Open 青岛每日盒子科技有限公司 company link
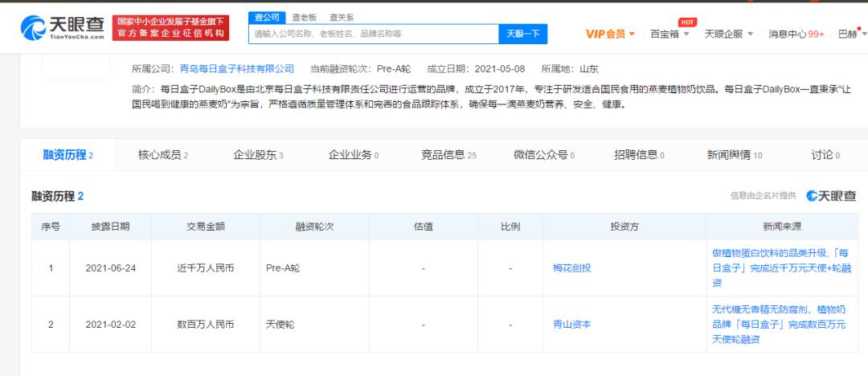The image size is (868, 376). click(237, 69)
